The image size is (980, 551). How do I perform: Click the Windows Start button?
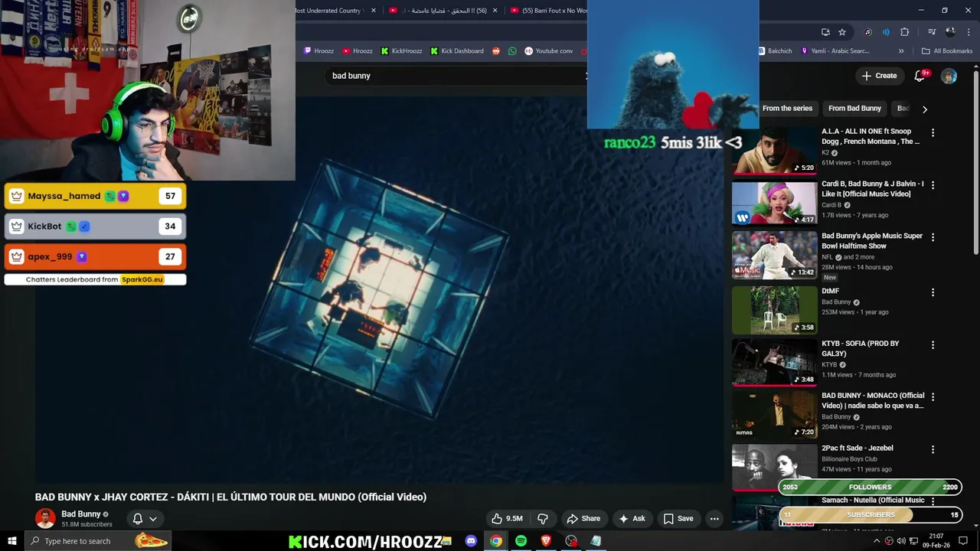click(x=11, y=541)
